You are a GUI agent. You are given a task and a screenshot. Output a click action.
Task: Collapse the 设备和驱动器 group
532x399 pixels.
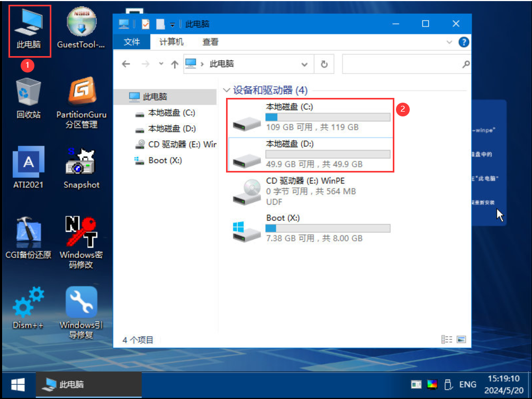coord(227,90)
